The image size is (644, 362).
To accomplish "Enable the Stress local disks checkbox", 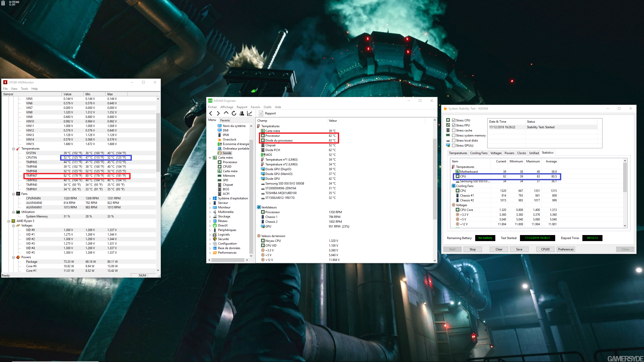I will [x=454, y=141].
